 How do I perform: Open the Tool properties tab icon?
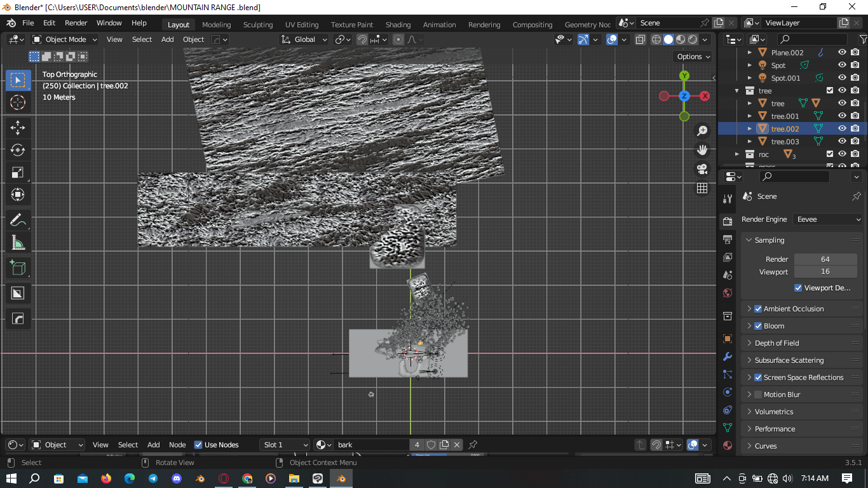click(728, 200)
